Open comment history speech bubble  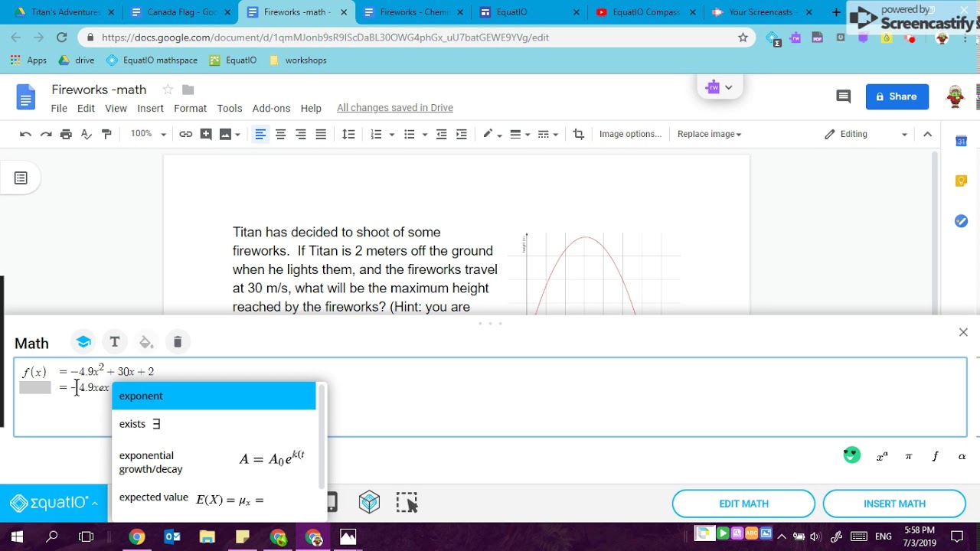[x=844, y=96]
